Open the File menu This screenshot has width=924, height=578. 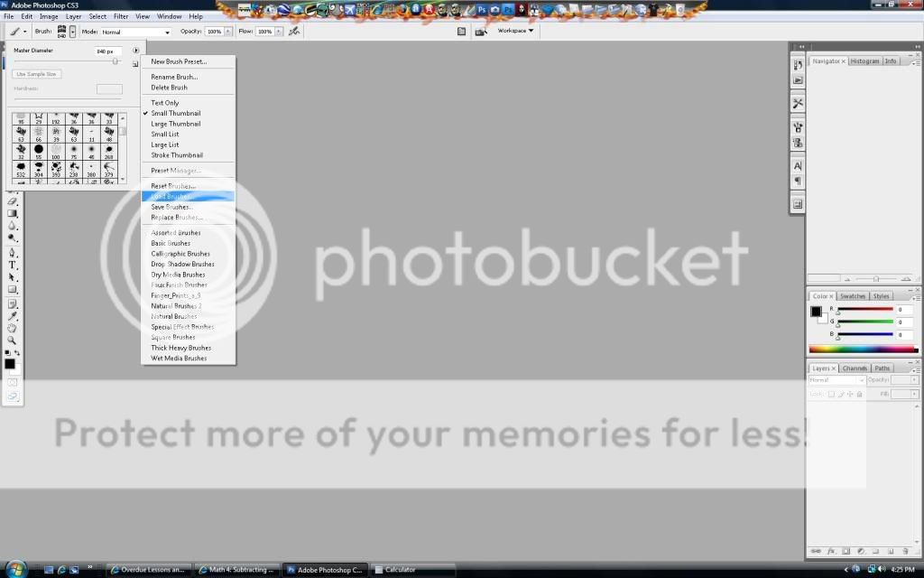click(x=9, y=16)
